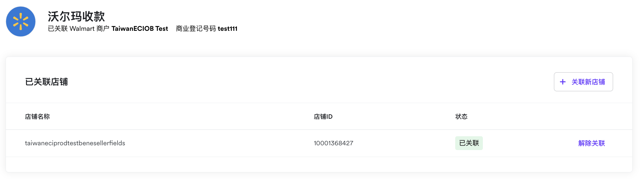Click the plus icon in 关联新店铺 button
The width and height of the screenshot is (644, 179).
(x=563, y=82)
